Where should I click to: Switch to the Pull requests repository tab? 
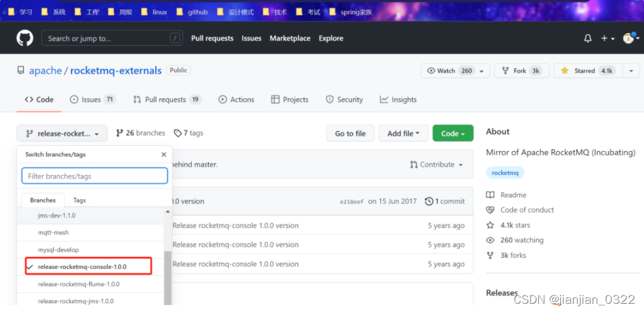167,100
